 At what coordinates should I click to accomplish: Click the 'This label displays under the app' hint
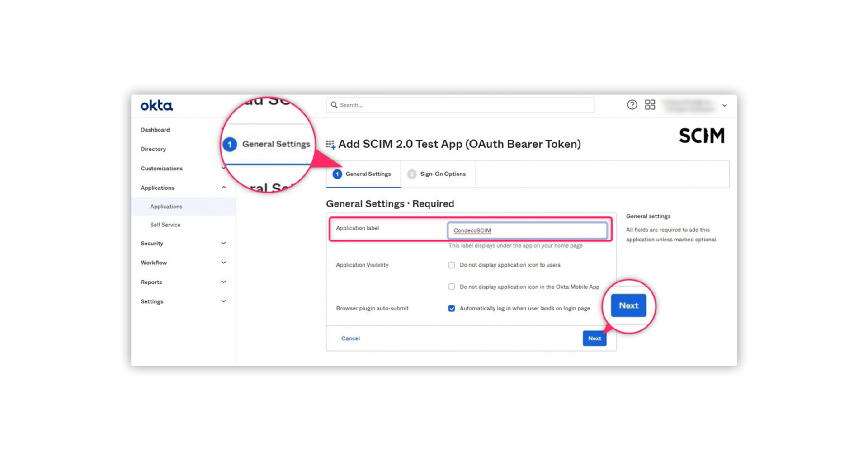[x=515, y=246]
